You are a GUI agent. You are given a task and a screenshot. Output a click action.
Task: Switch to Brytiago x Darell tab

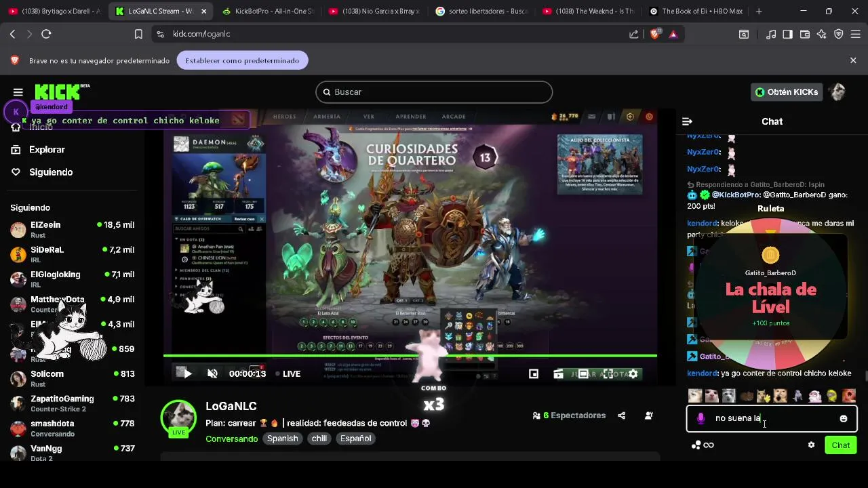coord(55,11)
